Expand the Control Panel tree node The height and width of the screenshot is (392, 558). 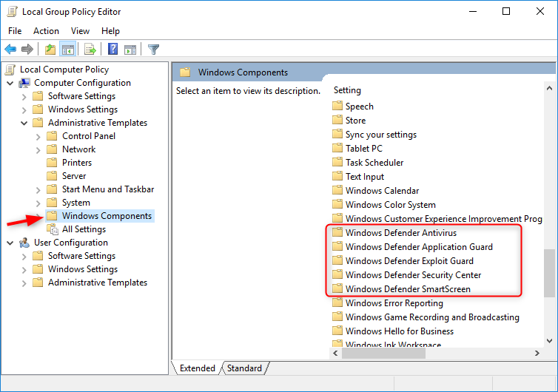tap(38, 136)
